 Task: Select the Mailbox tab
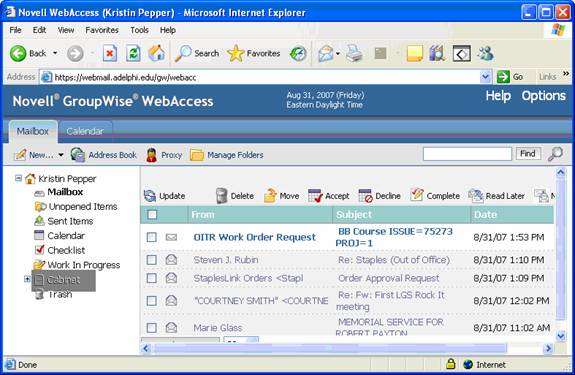(x=33, y=131)
